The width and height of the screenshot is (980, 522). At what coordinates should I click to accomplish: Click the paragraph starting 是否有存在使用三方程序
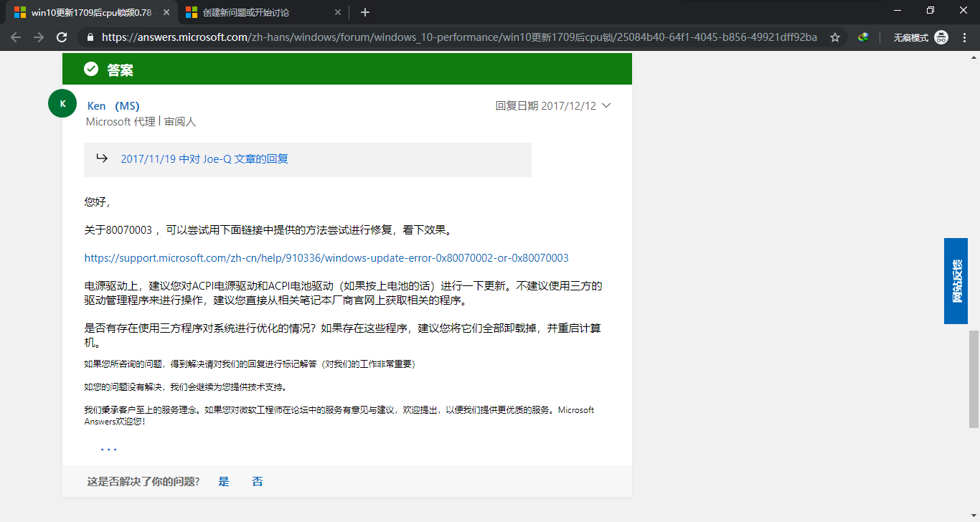coord(343,336)
